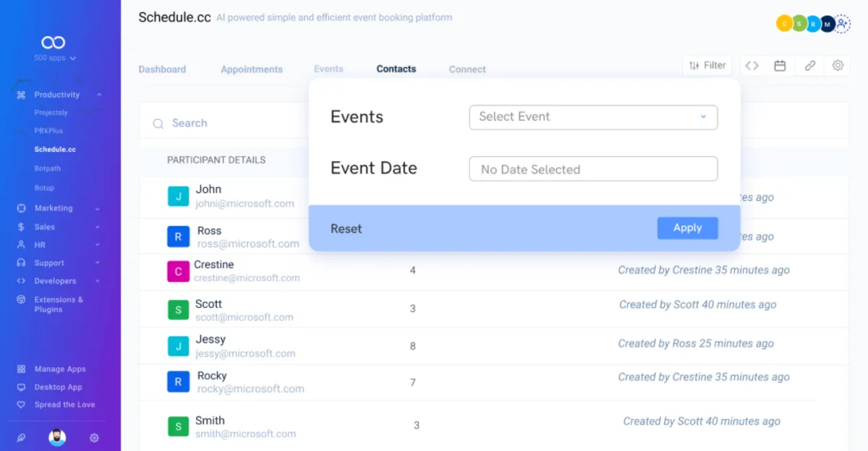Screen dimensions: 868x451
Task: Expand the Marketing sidebar section
Action: click(x=58, y=208)
